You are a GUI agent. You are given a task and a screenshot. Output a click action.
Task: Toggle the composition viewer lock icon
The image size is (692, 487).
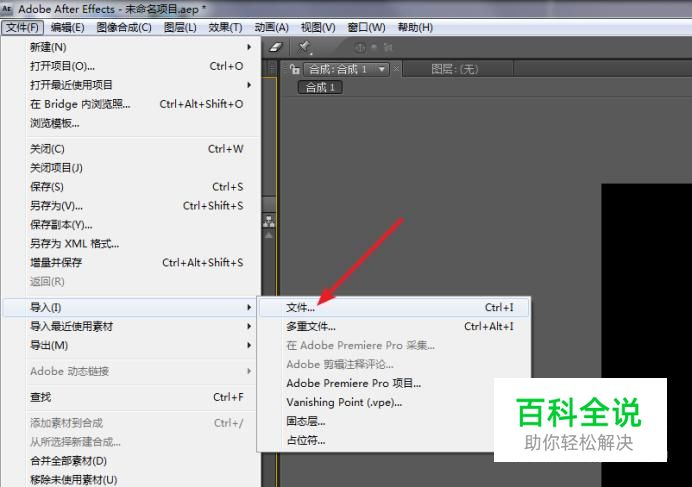click(294, 69)
